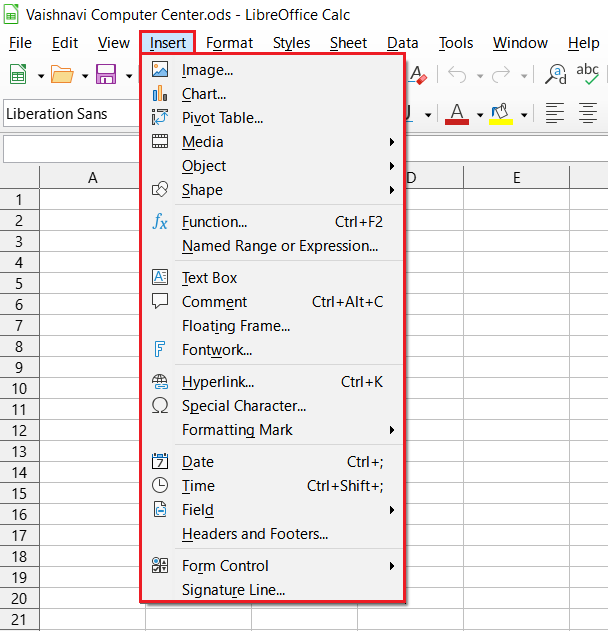Click the Align Left icon
Screen dimensions: 608x631
[555, 113]
